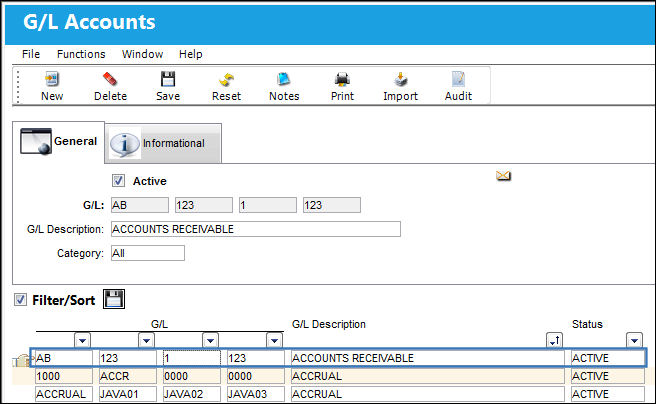The image size is (656, 404).
Task: Toggle the Filter/Sort checkbox
Action: click(x=20, y=299)
